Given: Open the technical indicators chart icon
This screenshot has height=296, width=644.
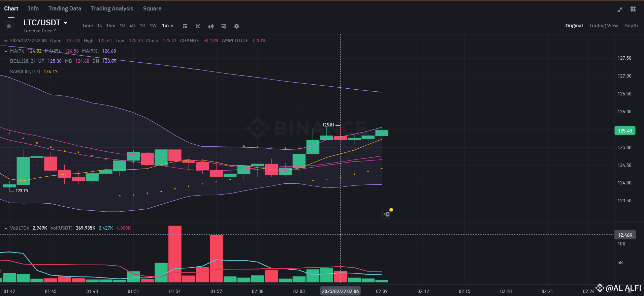Looking at the screenshot, I should 198,26.
